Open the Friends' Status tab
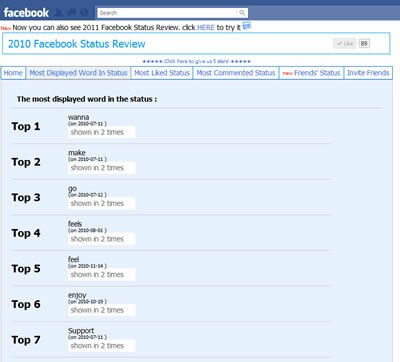The height and width of the screenshot is (362, 400). (311, 73)
